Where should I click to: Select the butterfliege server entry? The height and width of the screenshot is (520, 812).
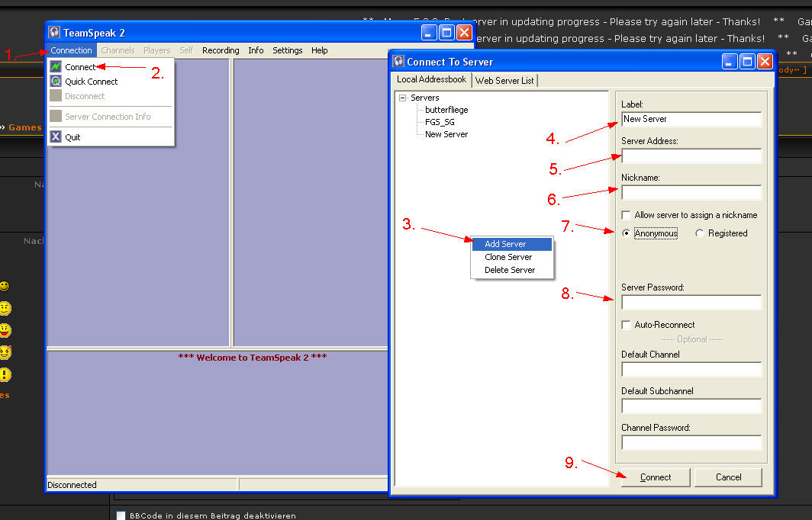[x=446, y=110]
